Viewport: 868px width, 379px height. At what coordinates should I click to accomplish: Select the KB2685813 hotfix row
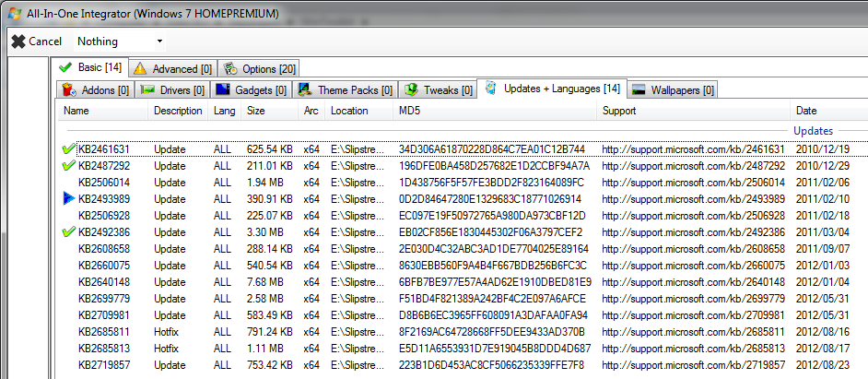coord(463,349)
